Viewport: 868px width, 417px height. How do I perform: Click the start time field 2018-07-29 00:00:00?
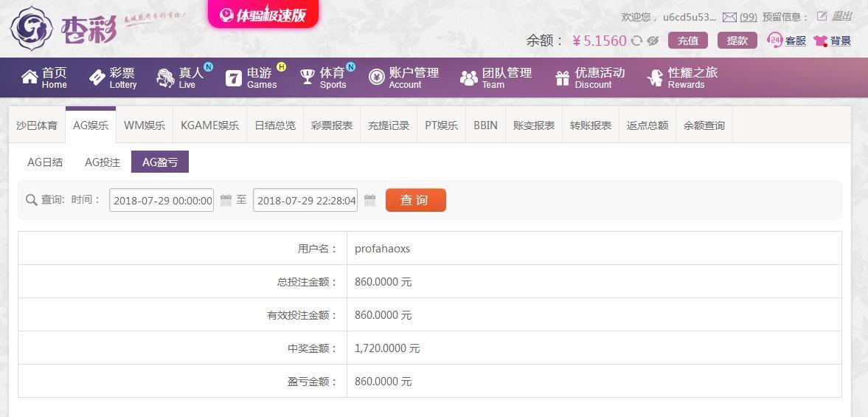[x=162, y=200]
